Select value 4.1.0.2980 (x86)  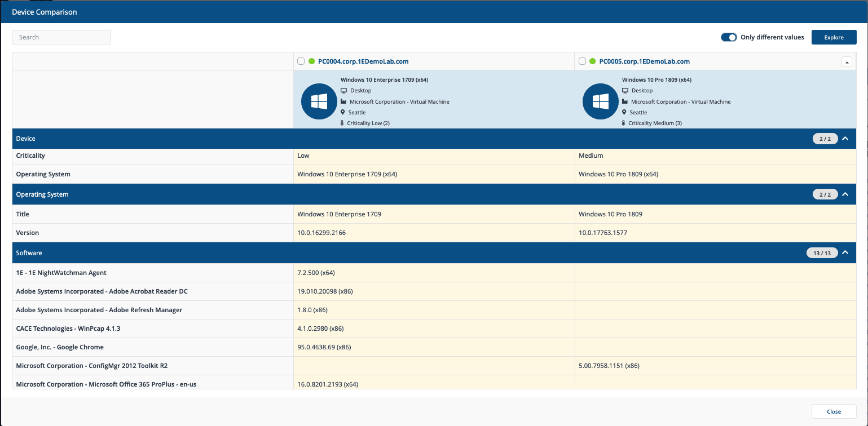coord(320,329)
